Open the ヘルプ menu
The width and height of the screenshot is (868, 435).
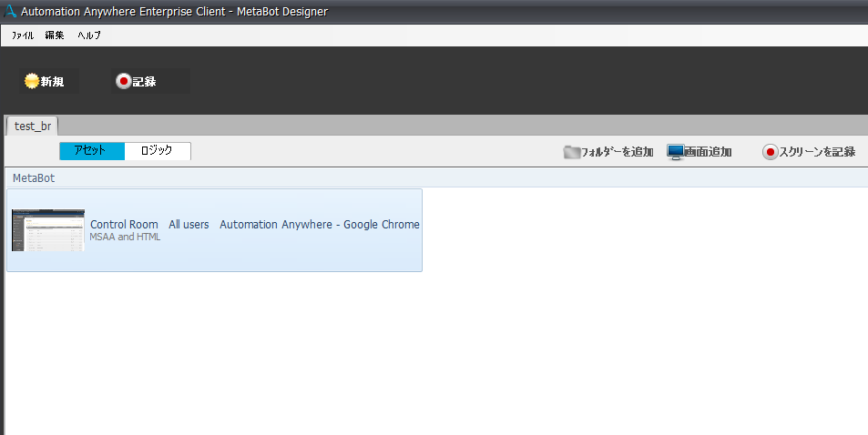tap(89, 35)
